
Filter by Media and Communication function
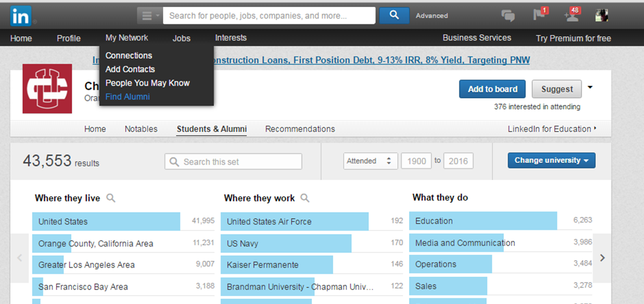point(501,243)
